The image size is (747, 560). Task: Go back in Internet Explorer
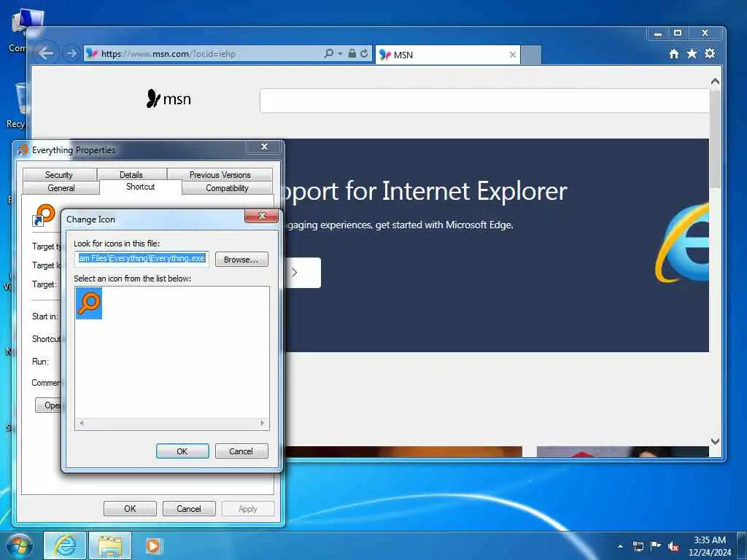46,53
